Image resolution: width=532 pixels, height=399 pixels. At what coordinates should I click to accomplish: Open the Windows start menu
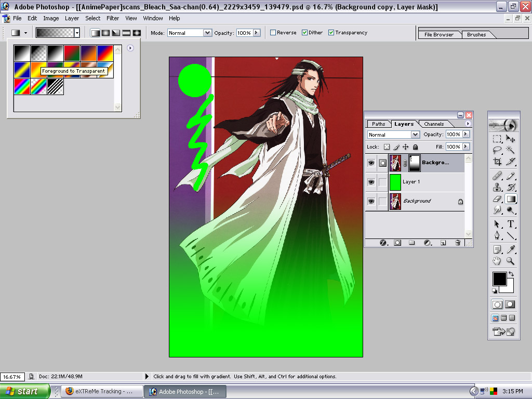coord(24,392)
